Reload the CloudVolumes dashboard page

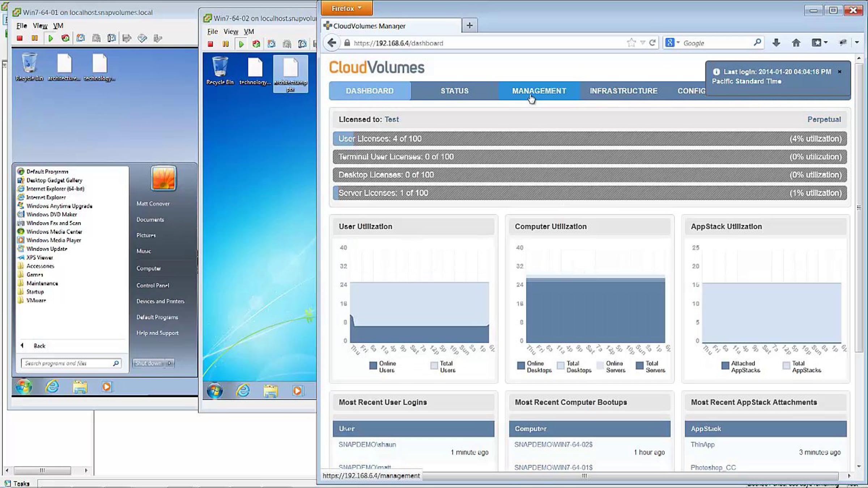(652, 43)
